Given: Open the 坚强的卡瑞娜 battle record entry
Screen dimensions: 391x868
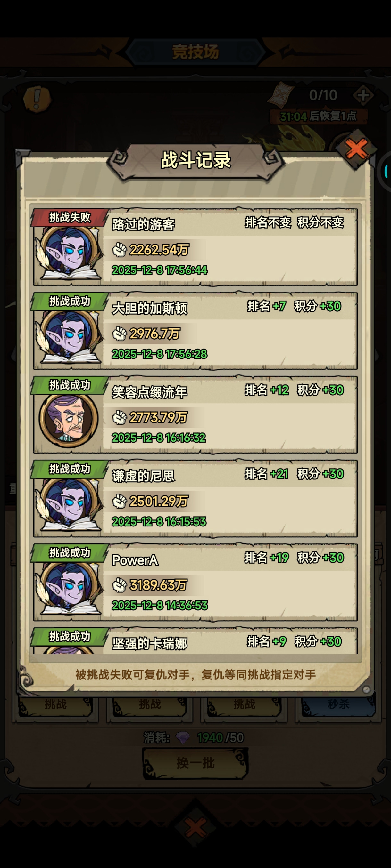Looking at the screenshot, I should 195,641.
